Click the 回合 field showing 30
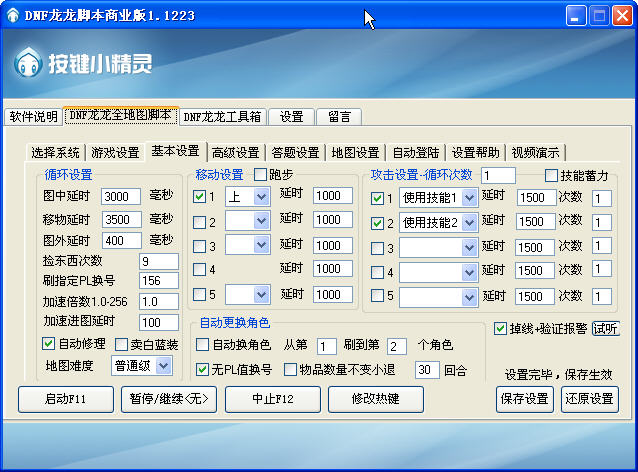This screenshot has width=638, height=472. coord(427,370)
